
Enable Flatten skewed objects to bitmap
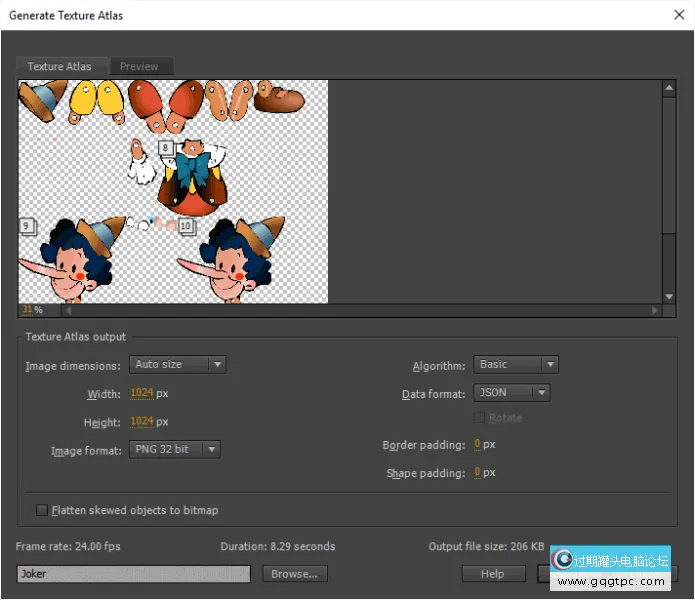pyautogui.click(x=42, y=510)
